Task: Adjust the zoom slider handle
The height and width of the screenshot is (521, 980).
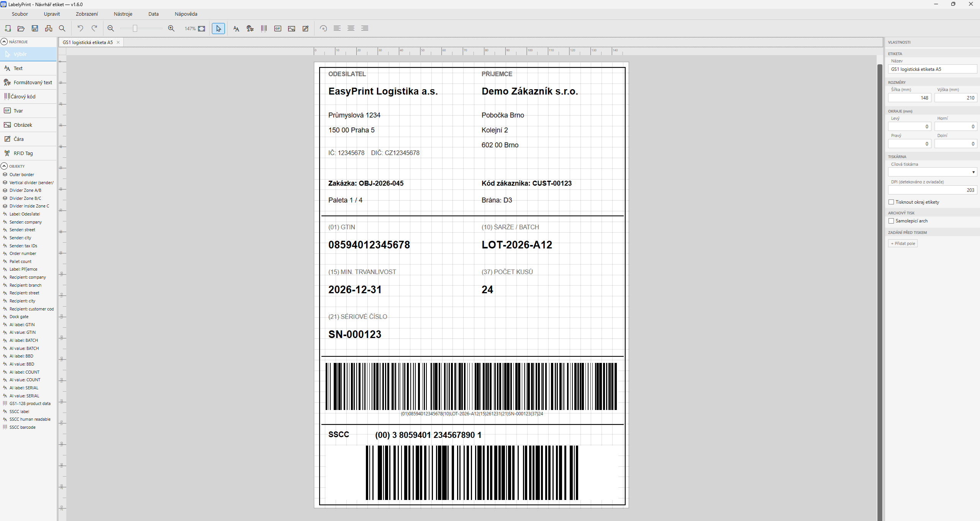Action: point(135,28)
